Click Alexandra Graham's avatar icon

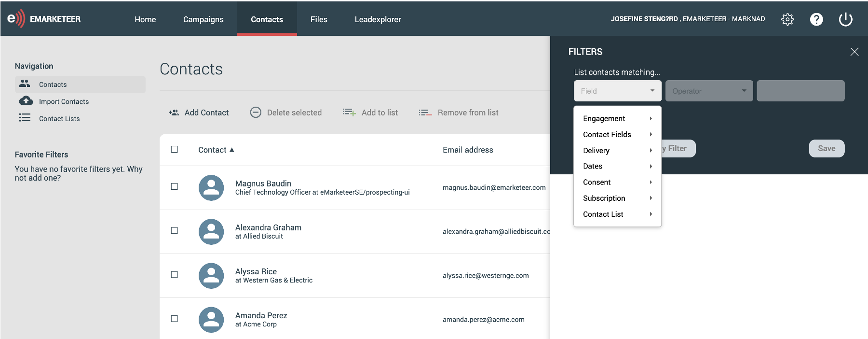(x=211, y=232)
